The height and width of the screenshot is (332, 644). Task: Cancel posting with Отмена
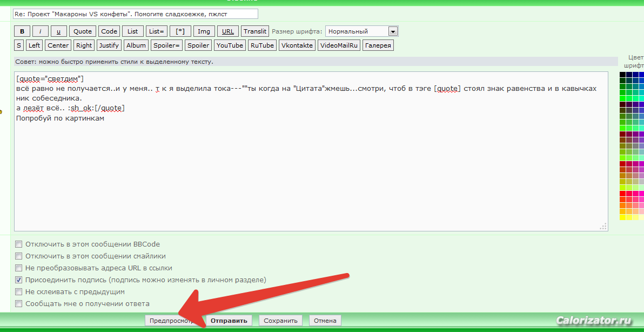[325, 321]
